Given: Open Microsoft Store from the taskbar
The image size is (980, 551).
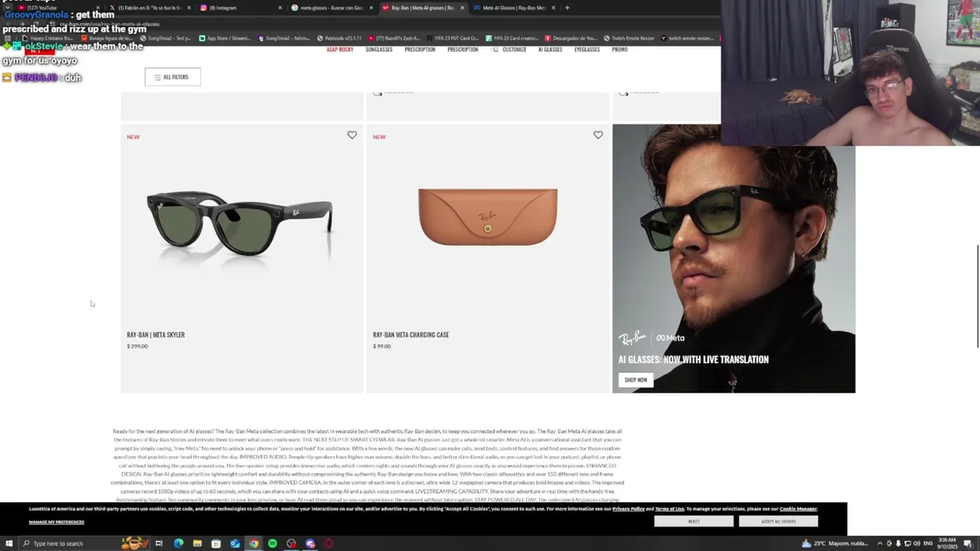Looking at the screenshot, I should tap(216, 543).
